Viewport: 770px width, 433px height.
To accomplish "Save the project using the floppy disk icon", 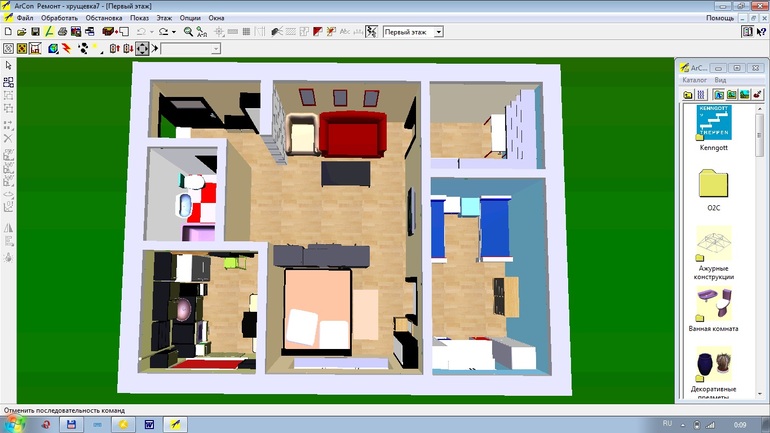I will (x=35, y=32).
